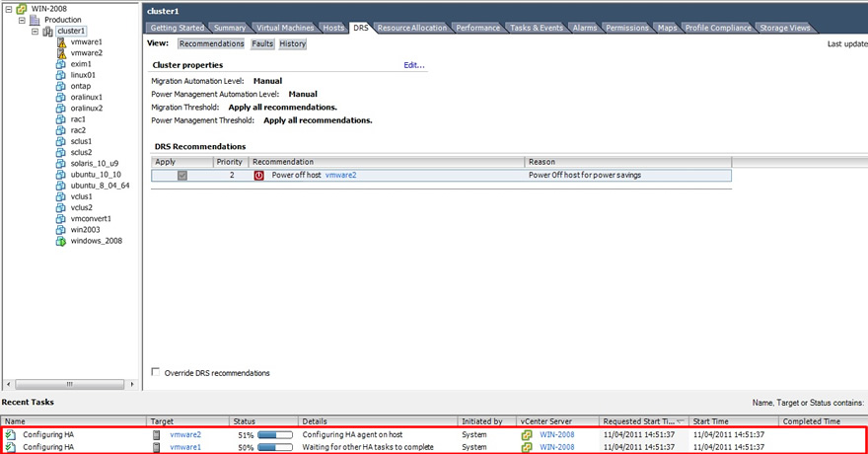Viewport: 868px width, 454px height.
Task: Click the WIN-2008 vCenter server icon in tree
Action: [21, 9]
